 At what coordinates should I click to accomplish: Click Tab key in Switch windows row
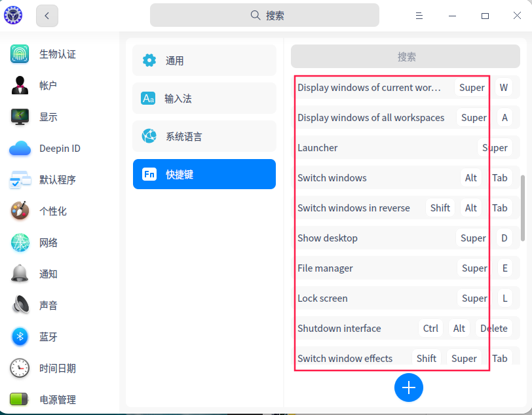click(x=499, y=177)
